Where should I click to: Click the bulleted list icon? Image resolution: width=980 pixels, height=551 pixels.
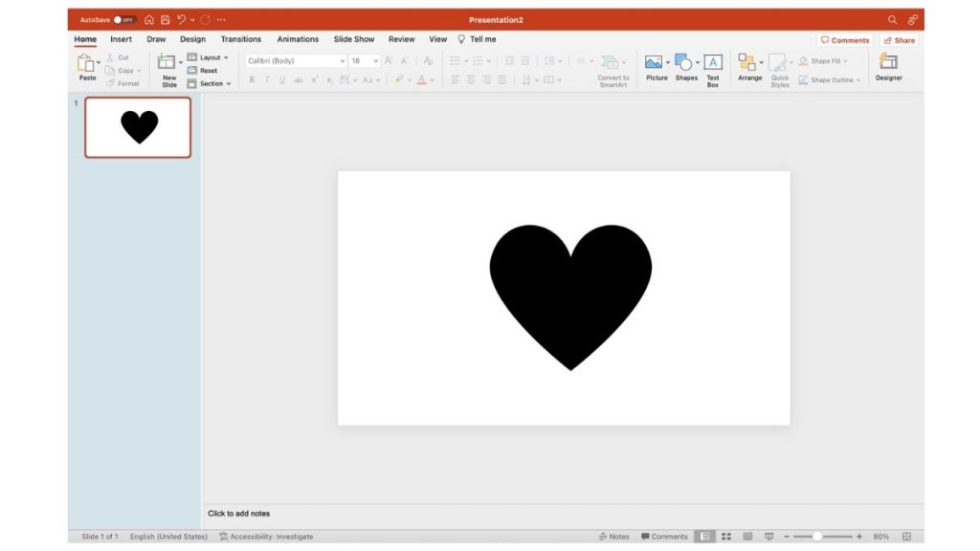coord(455,60)
